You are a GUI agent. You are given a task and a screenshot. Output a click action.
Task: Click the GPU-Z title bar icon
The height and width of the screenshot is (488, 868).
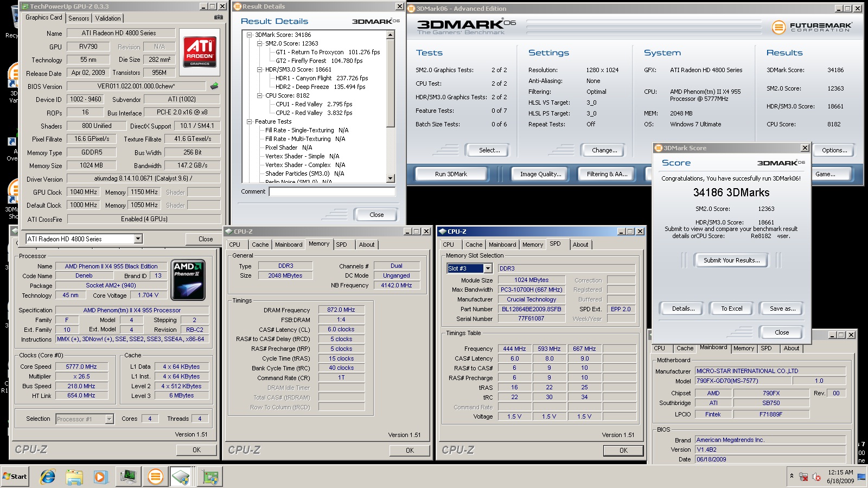pos(25,7)
